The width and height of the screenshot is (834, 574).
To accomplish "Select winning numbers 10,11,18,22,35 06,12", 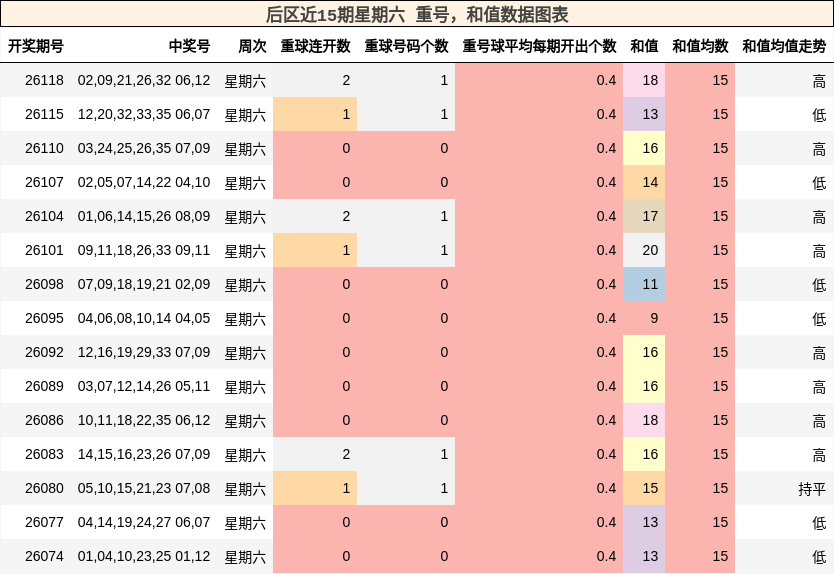I will [x=144, y=421].
